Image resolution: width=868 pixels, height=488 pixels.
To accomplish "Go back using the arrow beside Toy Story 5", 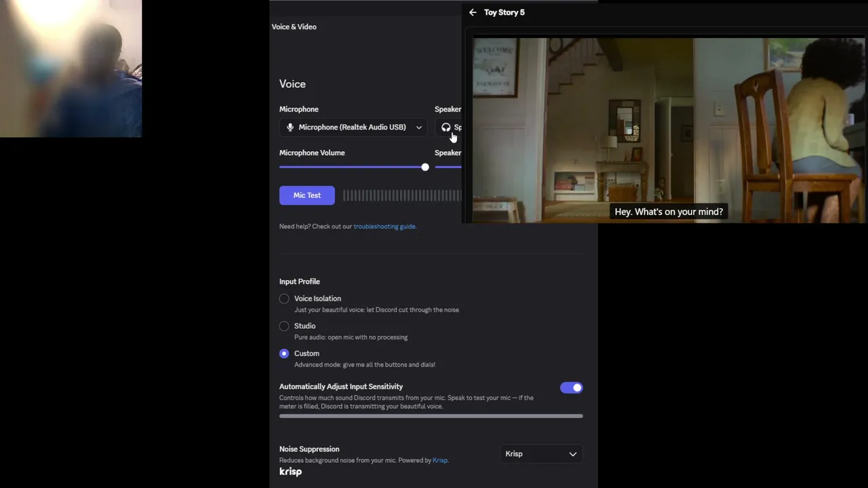I will pos(473,12).
